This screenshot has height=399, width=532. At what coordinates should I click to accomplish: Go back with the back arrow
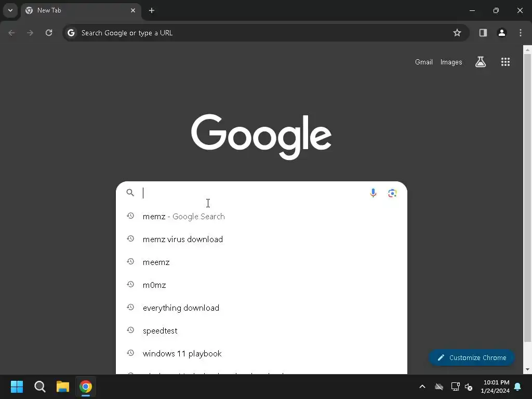[11, 33]
